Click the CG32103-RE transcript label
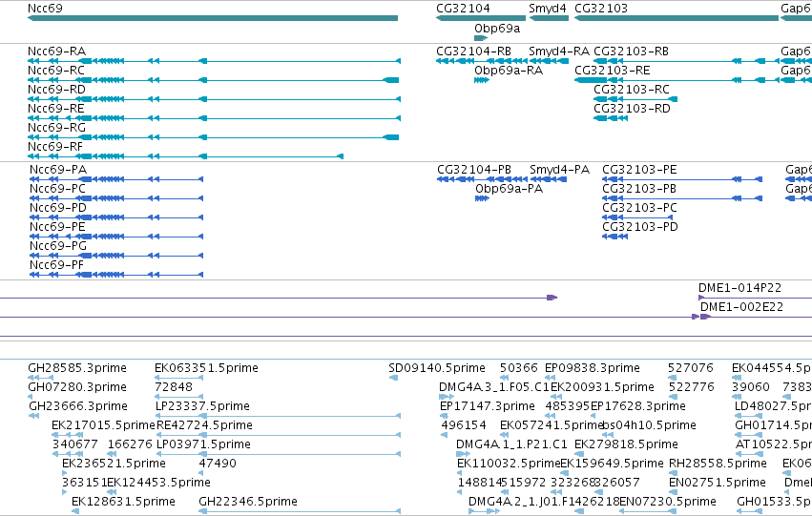Image resolution: width=812 pixels, height=516 pixels. click(x=613, y=71)
